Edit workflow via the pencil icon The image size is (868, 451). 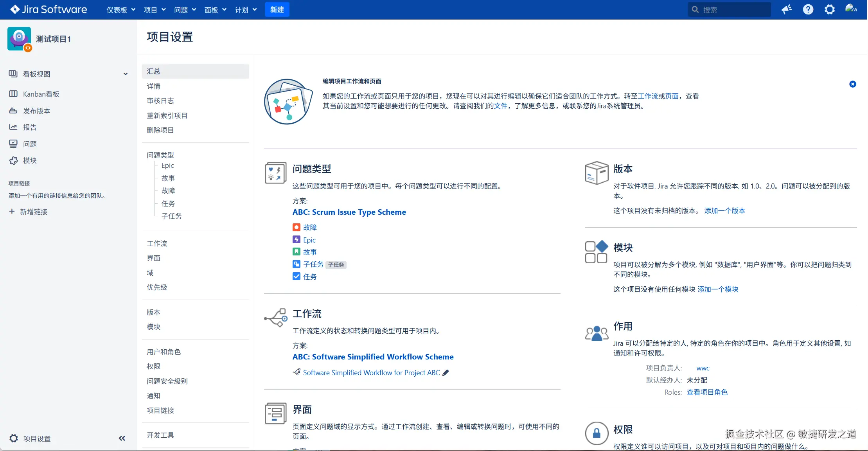point(446,373)
